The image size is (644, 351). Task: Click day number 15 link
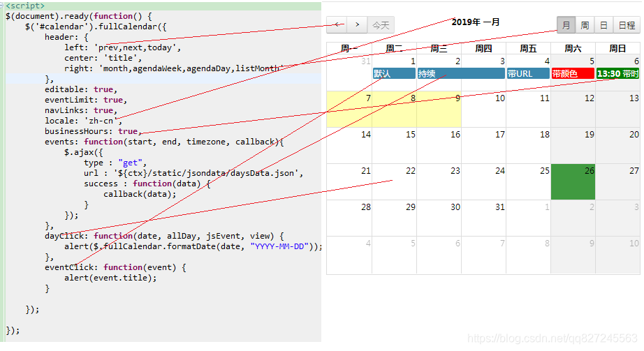click(x=410, y=134)
